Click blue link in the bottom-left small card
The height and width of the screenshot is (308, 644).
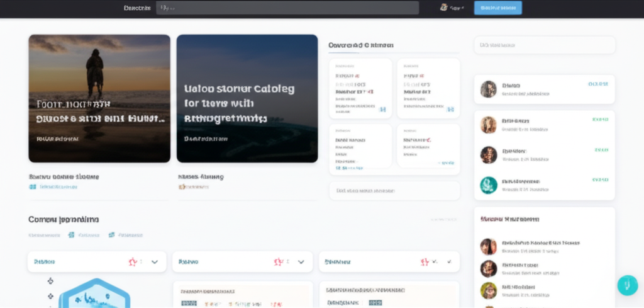click(x=349, y=168)
